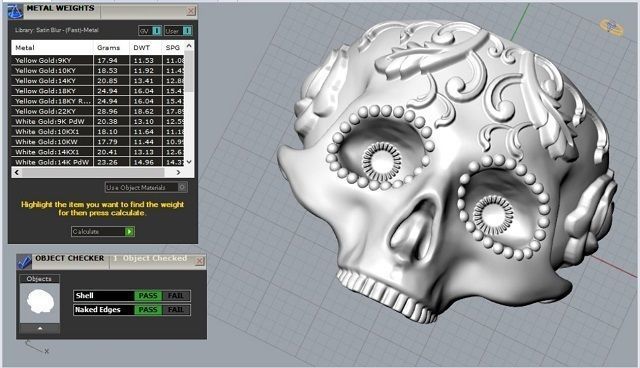Select the skull thumbnail in Object Checker
640x368 pixels.
tap(40, 303)
